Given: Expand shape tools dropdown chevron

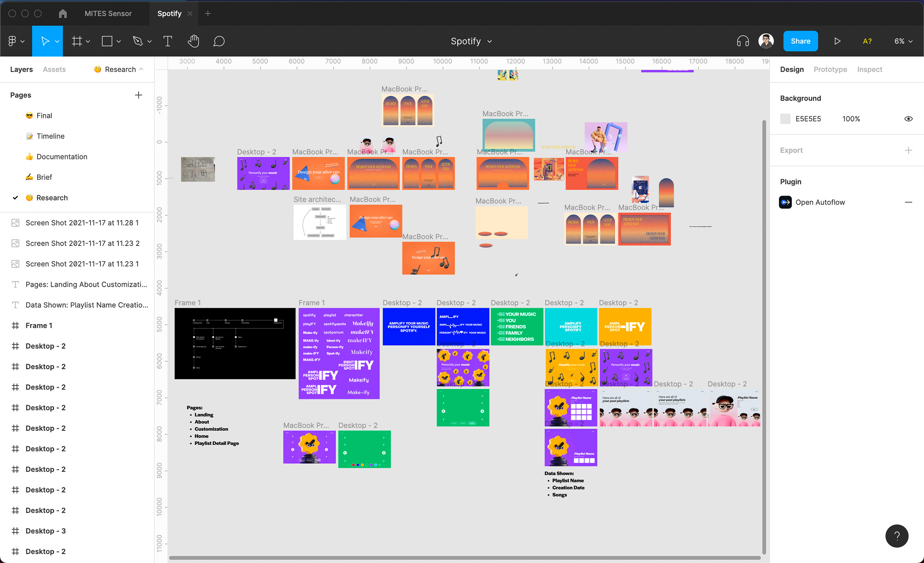Looking at the screenshot, I should (x=119, y=41).
